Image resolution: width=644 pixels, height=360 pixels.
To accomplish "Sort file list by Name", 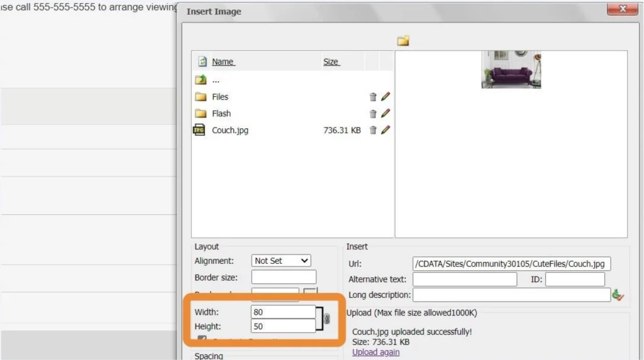I will [223, 62].
